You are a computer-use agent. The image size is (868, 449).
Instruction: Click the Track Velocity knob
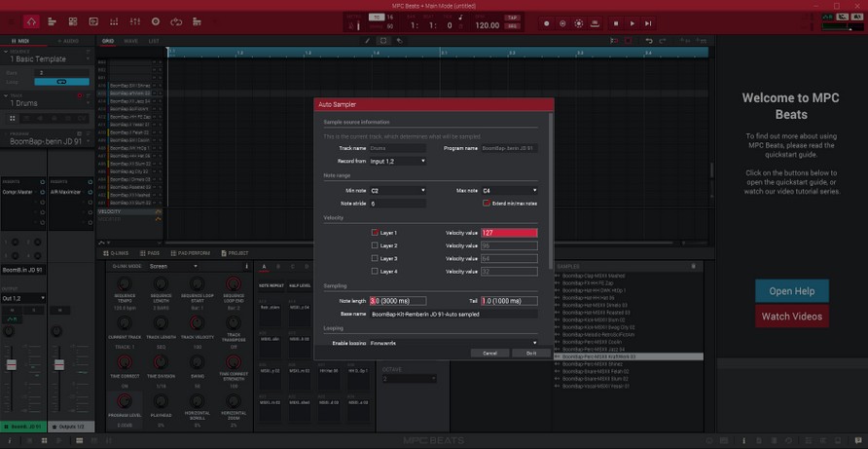[x=197, y=323]
